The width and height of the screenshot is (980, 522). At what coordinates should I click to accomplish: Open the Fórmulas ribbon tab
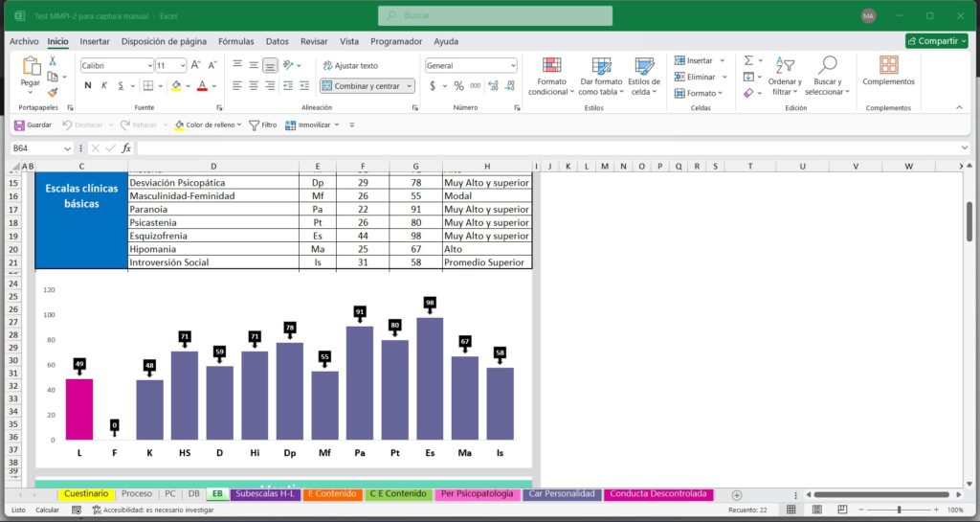tap(235, 41)
